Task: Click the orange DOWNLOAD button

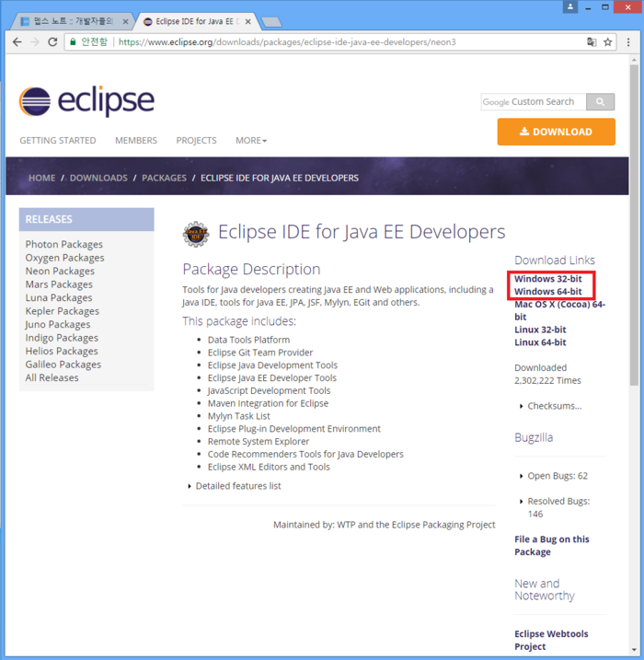Action: 556,132
